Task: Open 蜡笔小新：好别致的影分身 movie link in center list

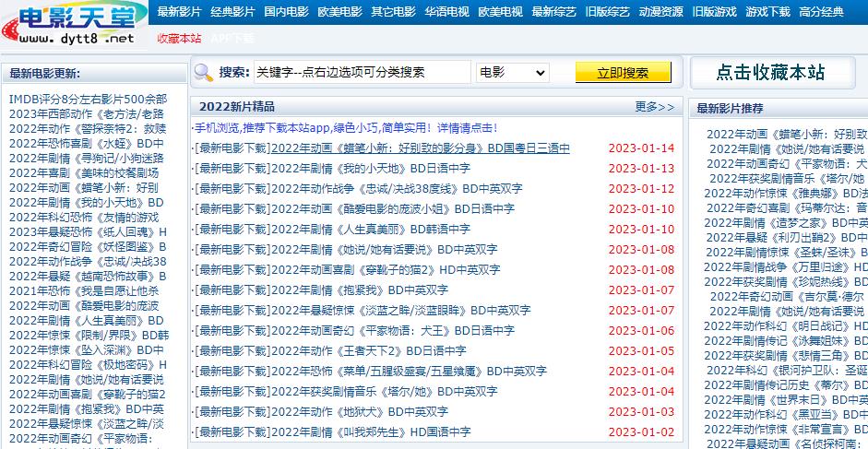Action: (421, 148)
